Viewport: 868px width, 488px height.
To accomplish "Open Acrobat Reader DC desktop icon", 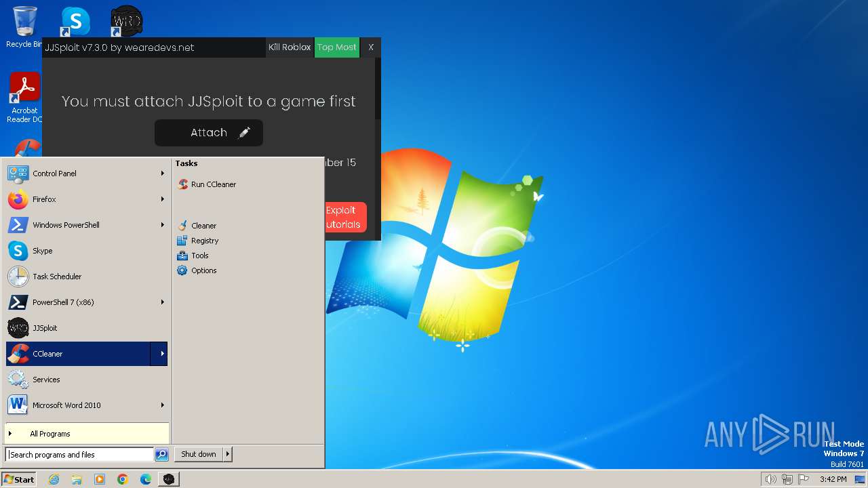I will pyautogui.click(x=24, y=98).
